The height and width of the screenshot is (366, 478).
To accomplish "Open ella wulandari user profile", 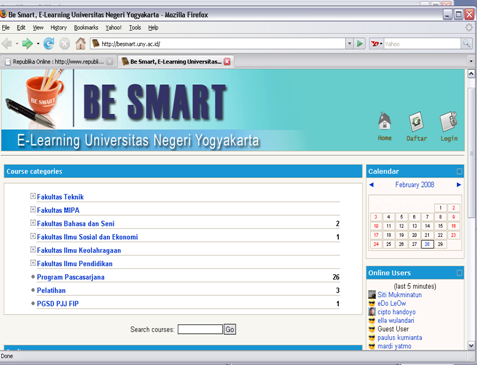I will pyautogui.click(x=396, y=321).
